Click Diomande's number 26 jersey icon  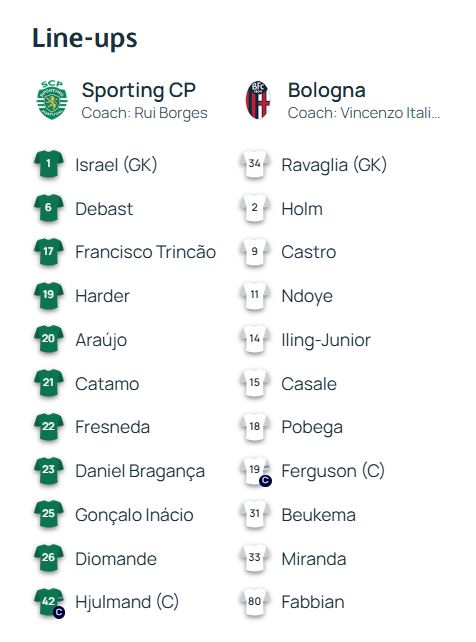pos(49,558)
